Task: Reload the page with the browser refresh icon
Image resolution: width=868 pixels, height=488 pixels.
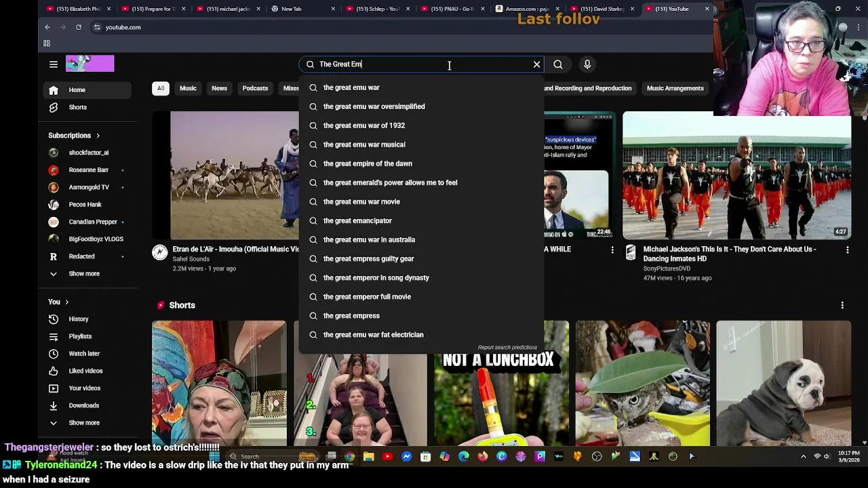Action: pyautogui.click(x=79, y=27)
